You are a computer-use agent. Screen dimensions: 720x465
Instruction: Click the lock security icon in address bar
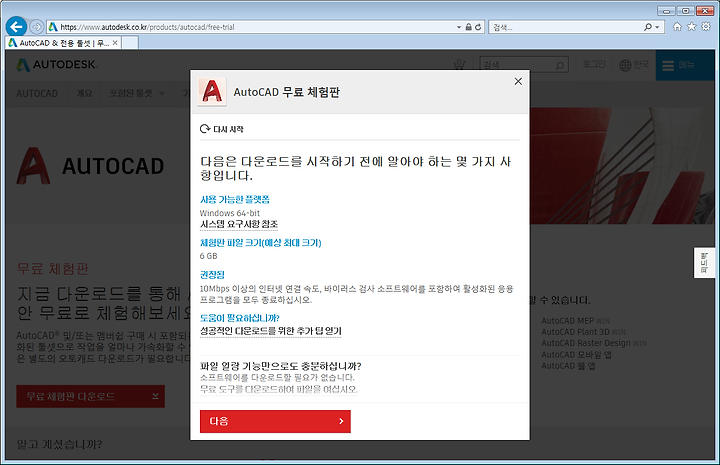[x=468, y=27]
